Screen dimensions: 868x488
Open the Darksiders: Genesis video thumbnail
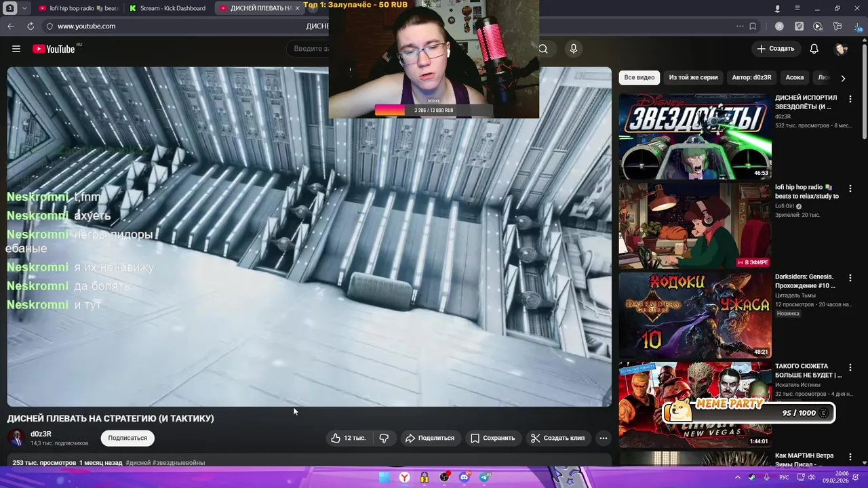pos(695,315)
